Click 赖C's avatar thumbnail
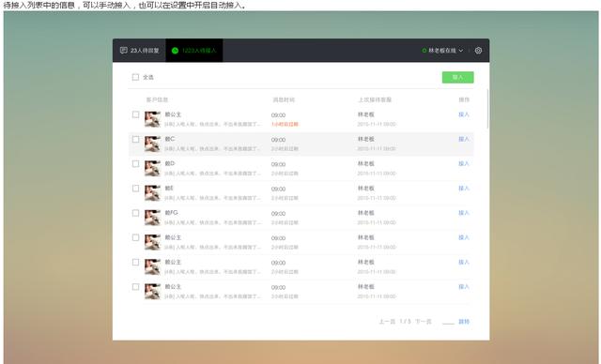This screenshot has width=601, height=364. point(152,144)
